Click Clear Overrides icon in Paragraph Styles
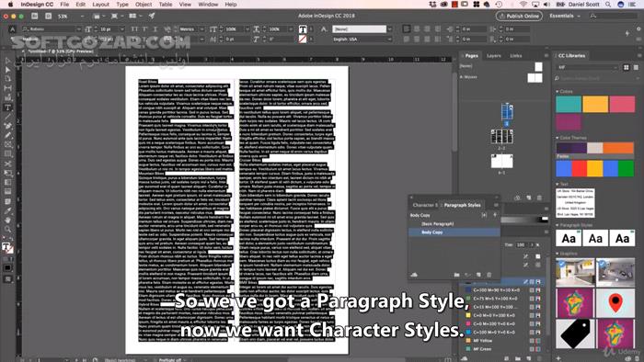 pyautogui.click(x=467, y=275)
